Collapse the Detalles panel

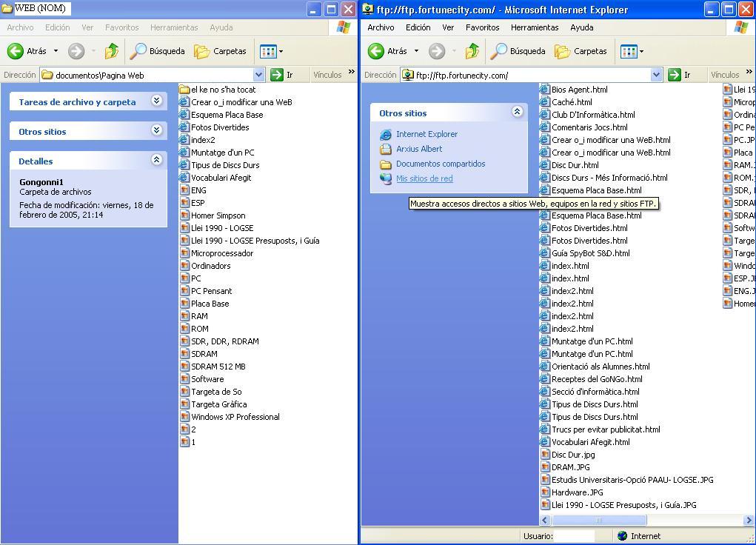pos(156,159)
